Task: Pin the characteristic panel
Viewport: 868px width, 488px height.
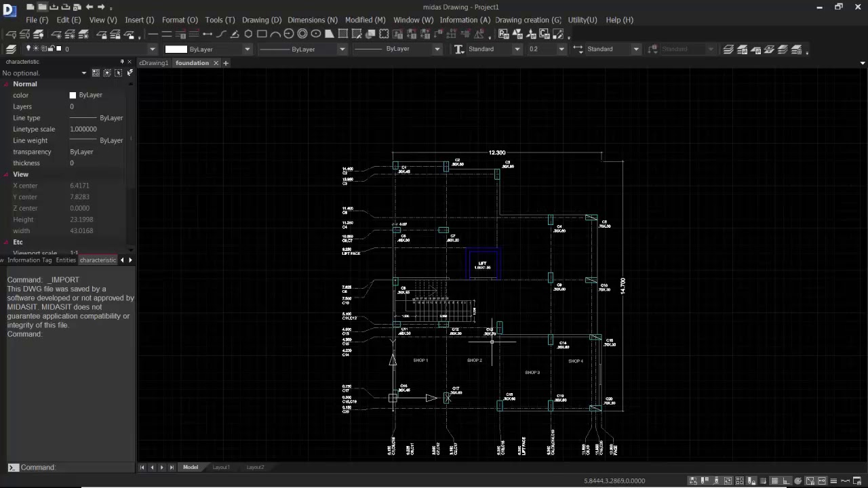Action: pyautogui.click(x=122, y=62)
